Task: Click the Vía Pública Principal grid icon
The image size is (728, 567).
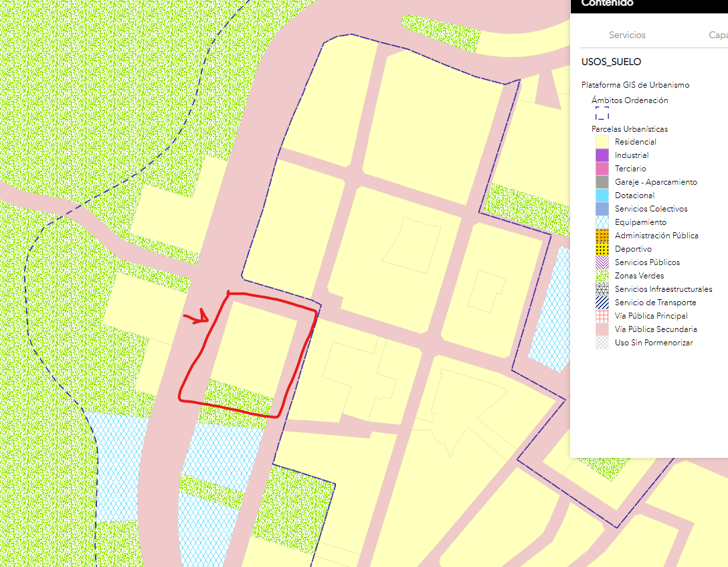Action: coord(602,316)
